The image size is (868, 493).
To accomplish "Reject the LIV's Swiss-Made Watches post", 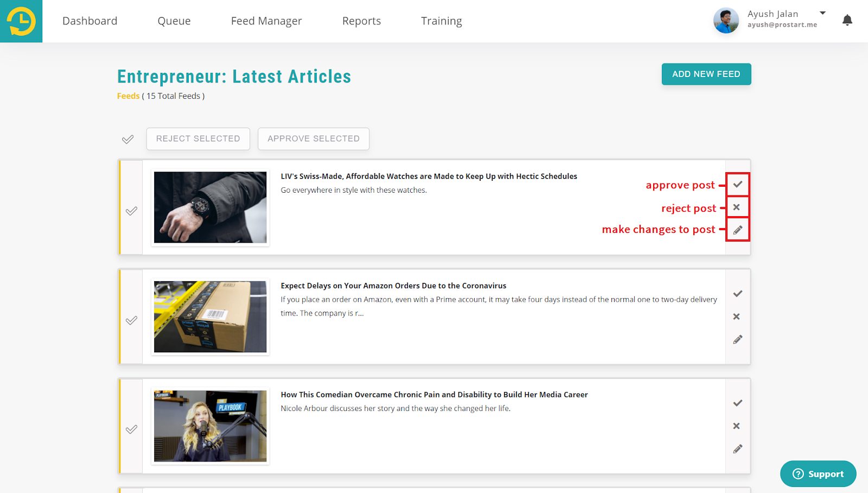I will click(x=737, y=207).
